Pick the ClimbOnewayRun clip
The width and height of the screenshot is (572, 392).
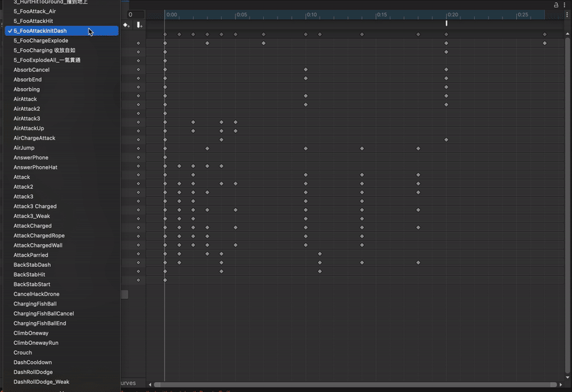36,343
